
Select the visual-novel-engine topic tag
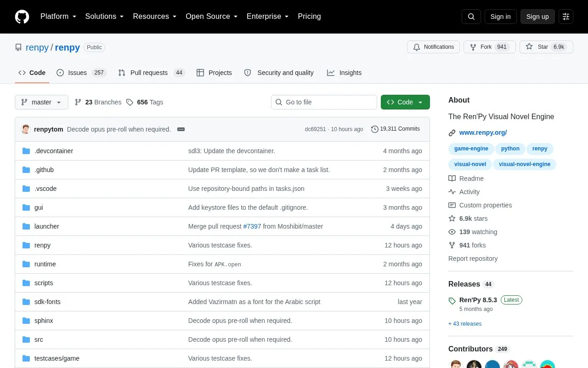[x=525, y=164]
